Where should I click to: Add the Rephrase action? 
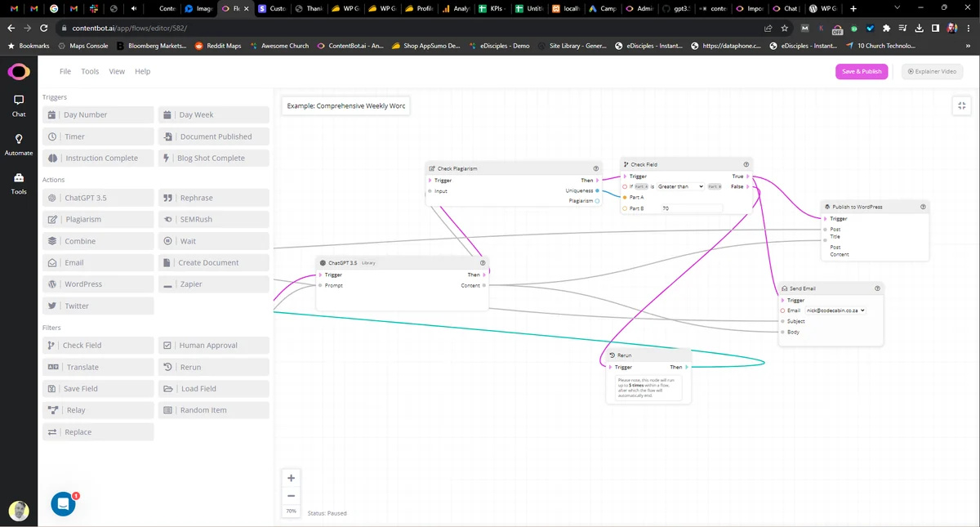[213, 198]
